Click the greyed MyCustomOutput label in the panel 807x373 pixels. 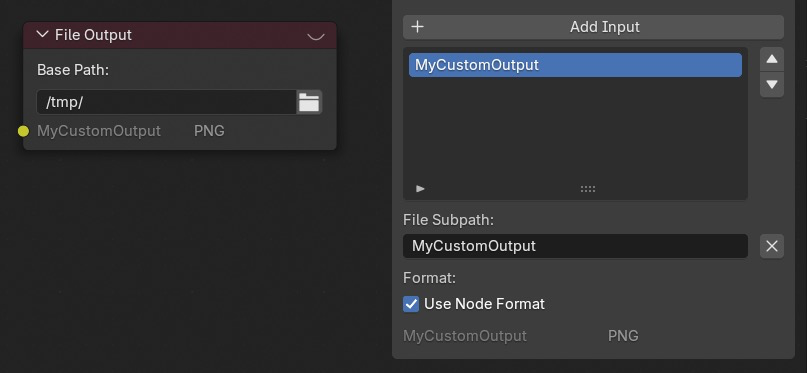click(x=465, y=336)
